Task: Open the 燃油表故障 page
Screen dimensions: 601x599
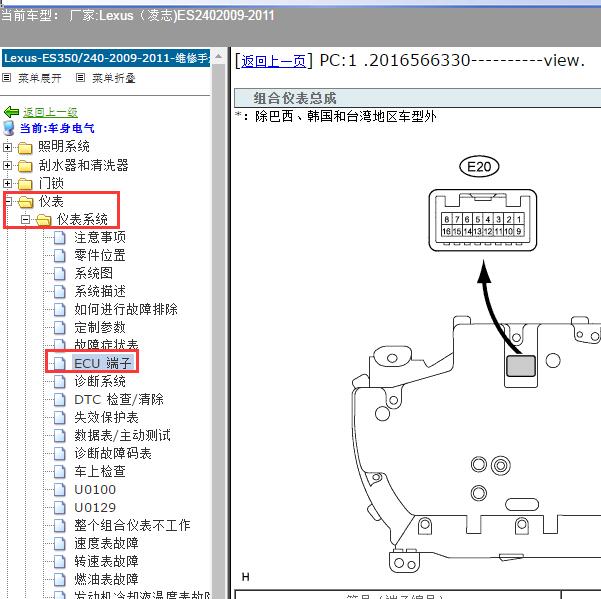Action: (x=106, y=579)
